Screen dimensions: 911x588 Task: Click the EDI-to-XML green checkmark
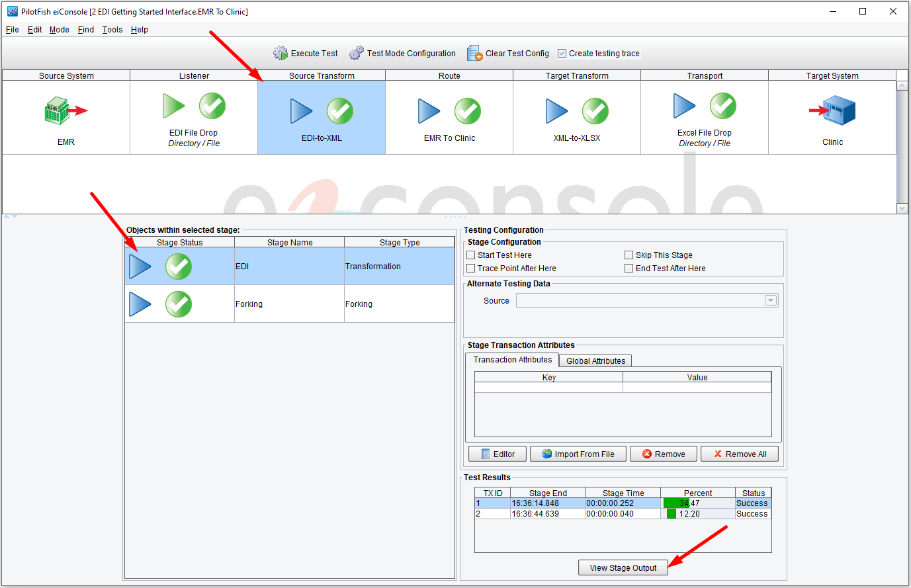(x=340, y=111)
